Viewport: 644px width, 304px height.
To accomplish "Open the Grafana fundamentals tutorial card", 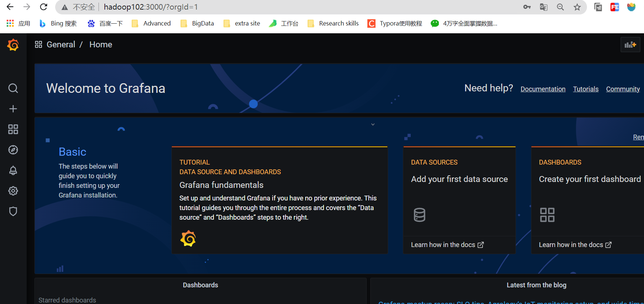I will point(280,200).
